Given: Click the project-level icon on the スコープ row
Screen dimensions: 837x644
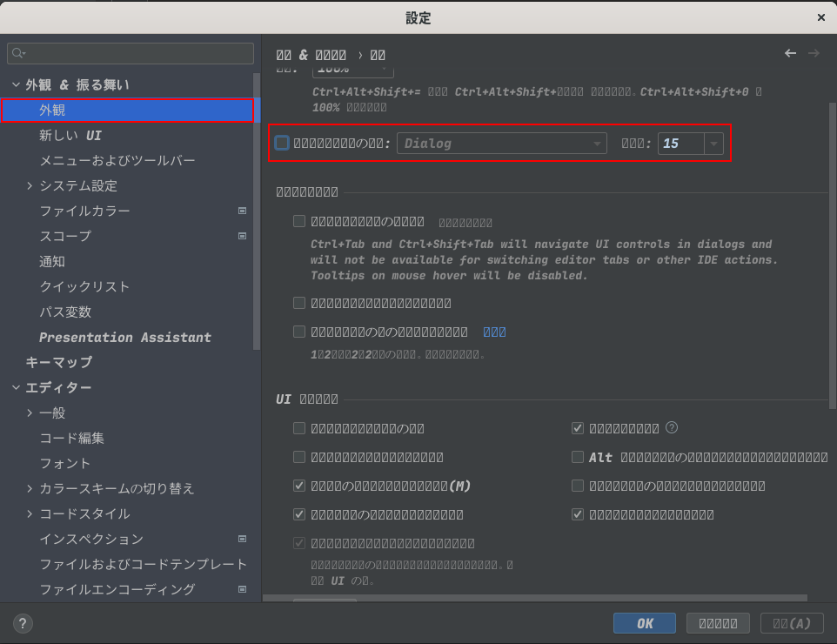Looking at the screenshot, I should pyautogui.click(x=243, y=236).
